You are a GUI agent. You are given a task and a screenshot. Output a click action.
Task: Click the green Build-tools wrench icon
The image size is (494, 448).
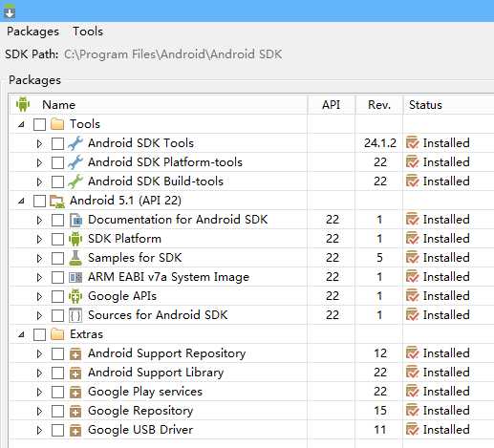(x=75, y=181)
